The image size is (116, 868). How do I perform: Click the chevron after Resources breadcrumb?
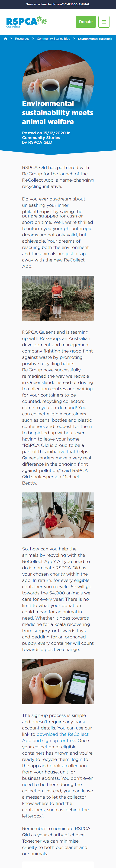pos(33,39)
